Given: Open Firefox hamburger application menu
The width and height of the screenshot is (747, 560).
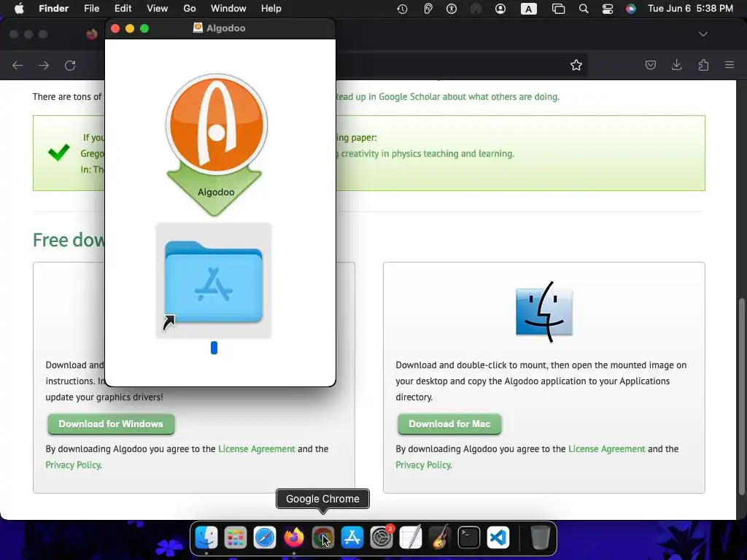Looking at the screenshot, I should pyautogui.click(x=729, y=65).
